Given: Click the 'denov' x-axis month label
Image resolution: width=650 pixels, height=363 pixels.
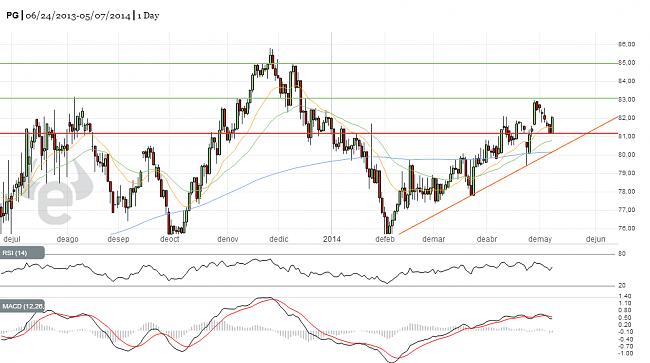Looking at the screenshot, I should 228,239.
